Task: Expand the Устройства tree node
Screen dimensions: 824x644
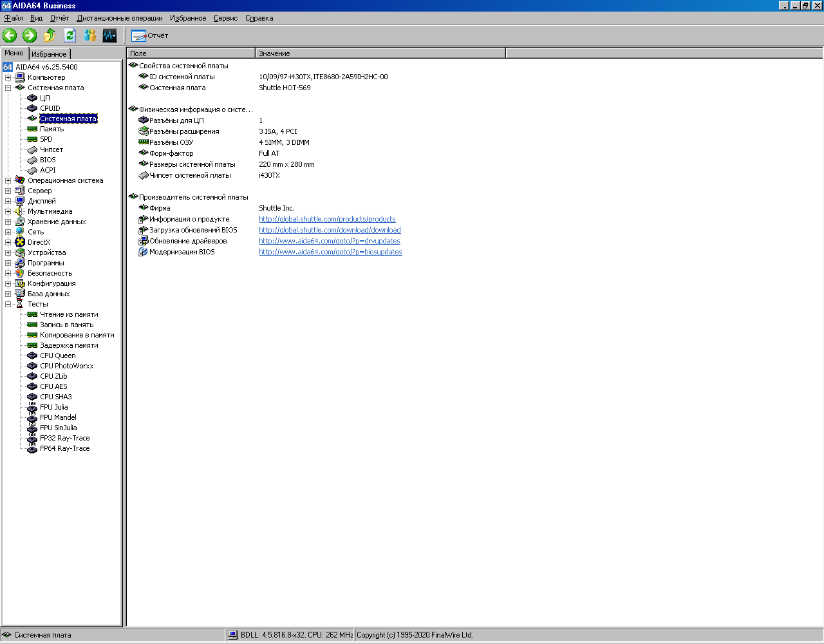Action: (8, 252)
